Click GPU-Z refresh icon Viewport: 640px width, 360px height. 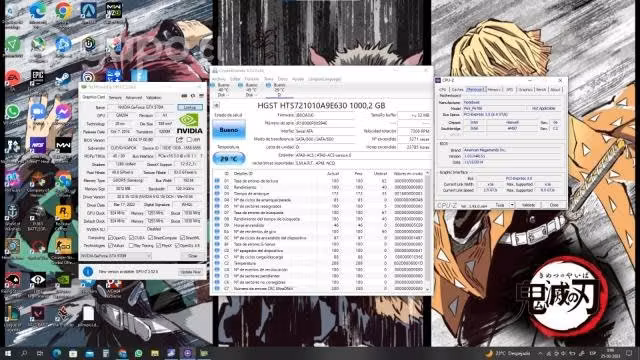pyautogui.click(x=193, y=96)
